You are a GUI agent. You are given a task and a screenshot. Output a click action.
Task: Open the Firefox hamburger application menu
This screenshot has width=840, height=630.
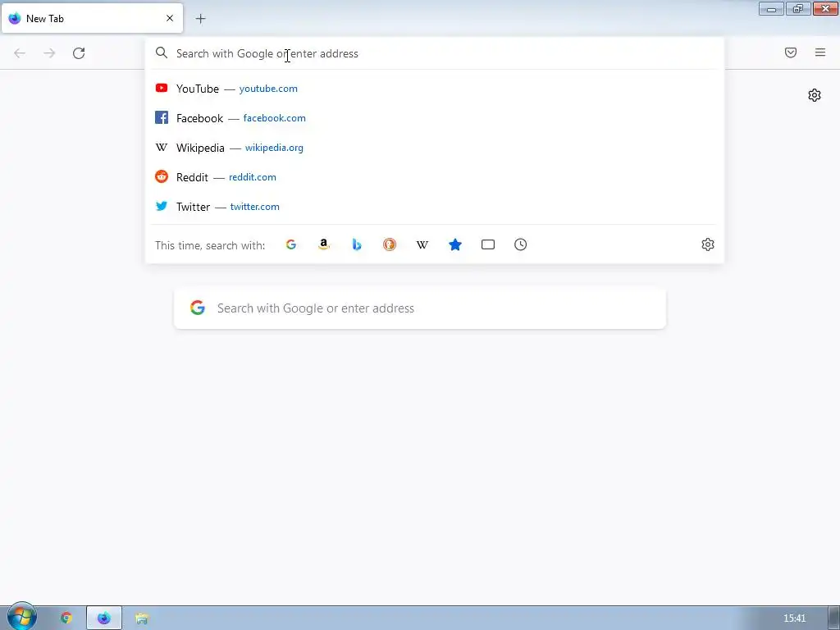click(820, 52)
